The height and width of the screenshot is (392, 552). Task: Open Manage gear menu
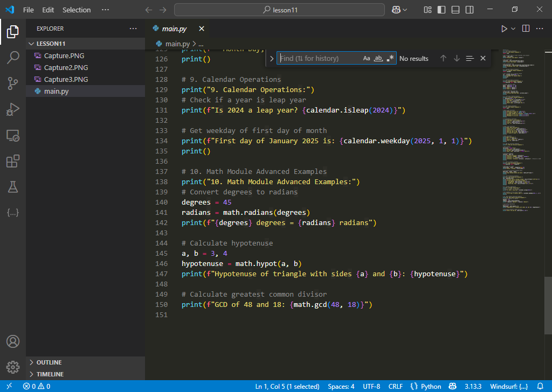pos(13,367)
